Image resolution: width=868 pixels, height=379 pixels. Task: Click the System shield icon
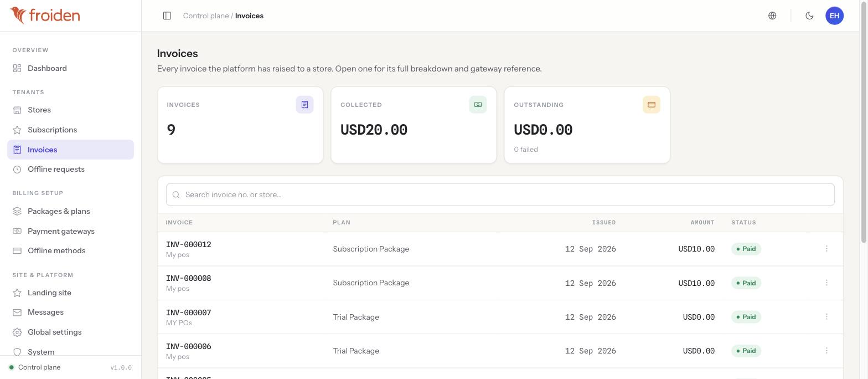click(17, 352)
